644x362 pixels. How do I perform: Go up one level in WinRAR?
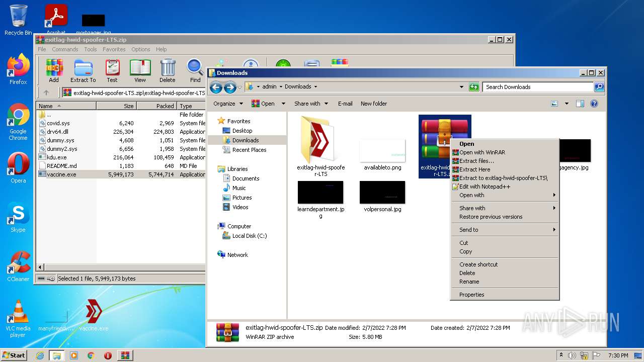click(x=46, y=93)
